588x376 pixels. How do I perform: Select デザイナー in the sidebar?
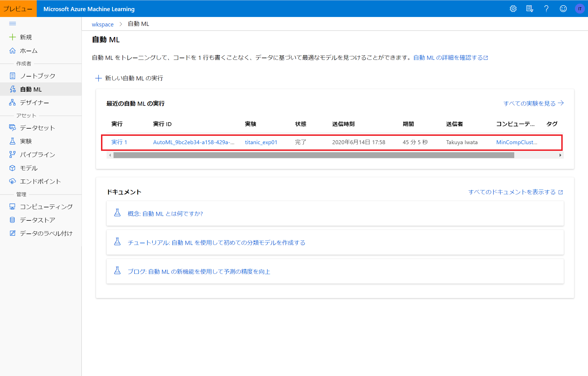click(34, 103)
